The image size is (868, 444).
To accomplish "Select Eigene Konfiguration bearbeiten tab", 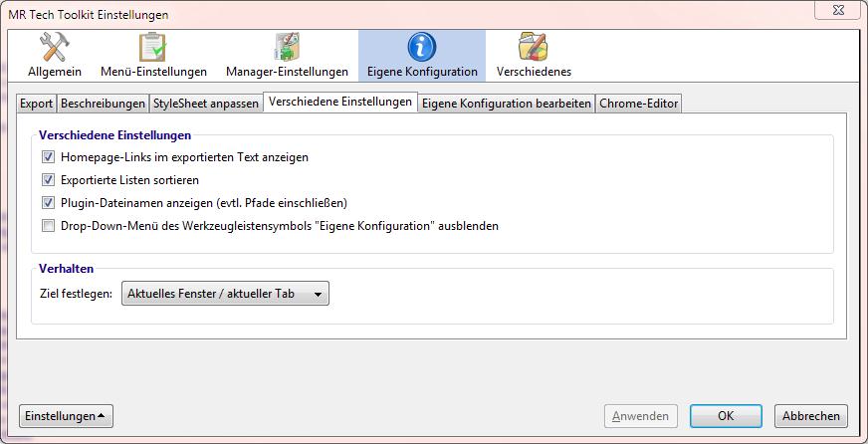I will pyautogui.click(x=507, y=104).
